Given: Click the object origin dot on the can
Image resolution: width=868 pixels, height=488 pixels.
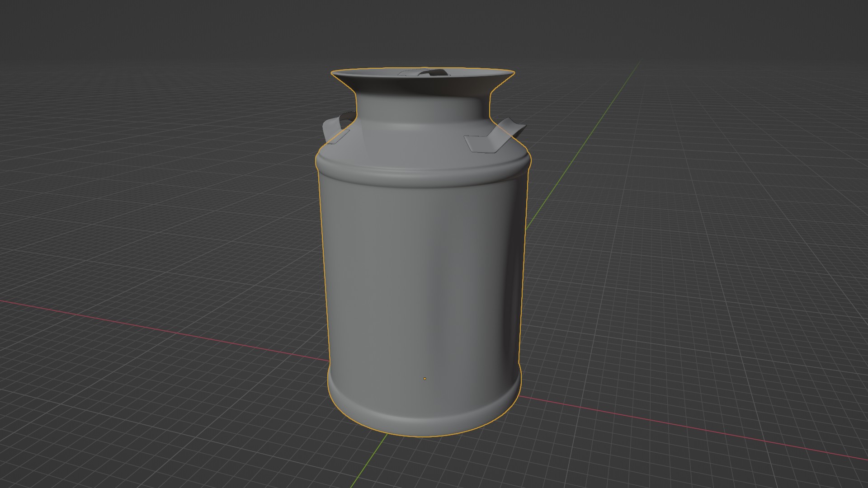Looking at the screenshot, I should (x=425, y=378).
